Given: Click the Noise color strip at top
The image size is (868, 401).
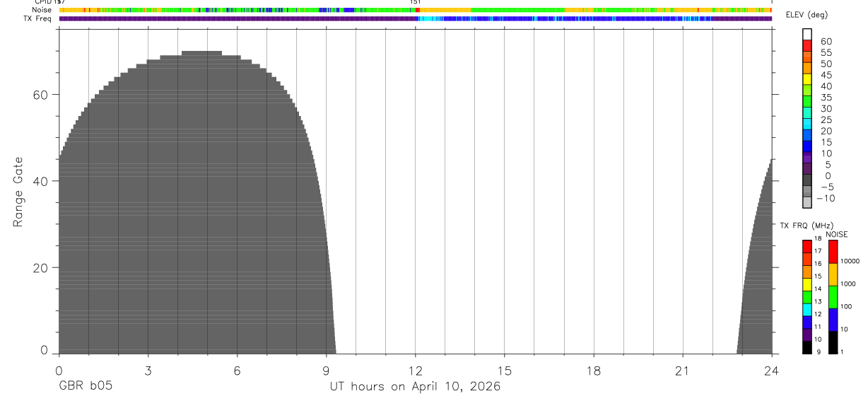Looking at the screenshot, I should [x=416, y=10].
